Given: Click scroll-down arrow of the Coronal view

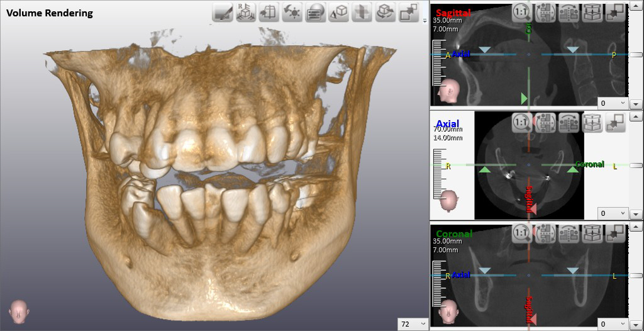Looking at the screenshot, I should [636, 325].
